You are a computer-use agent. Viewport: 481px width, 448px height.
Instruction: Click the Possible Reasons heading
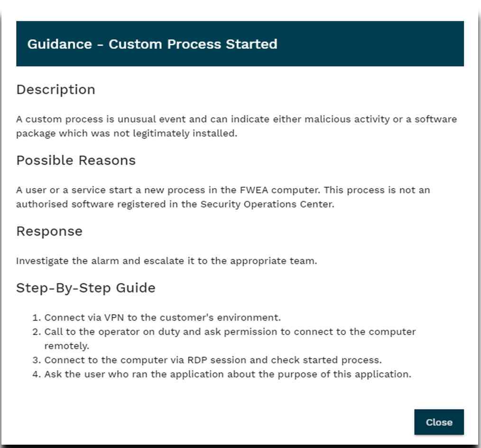(x=76, y=160)
